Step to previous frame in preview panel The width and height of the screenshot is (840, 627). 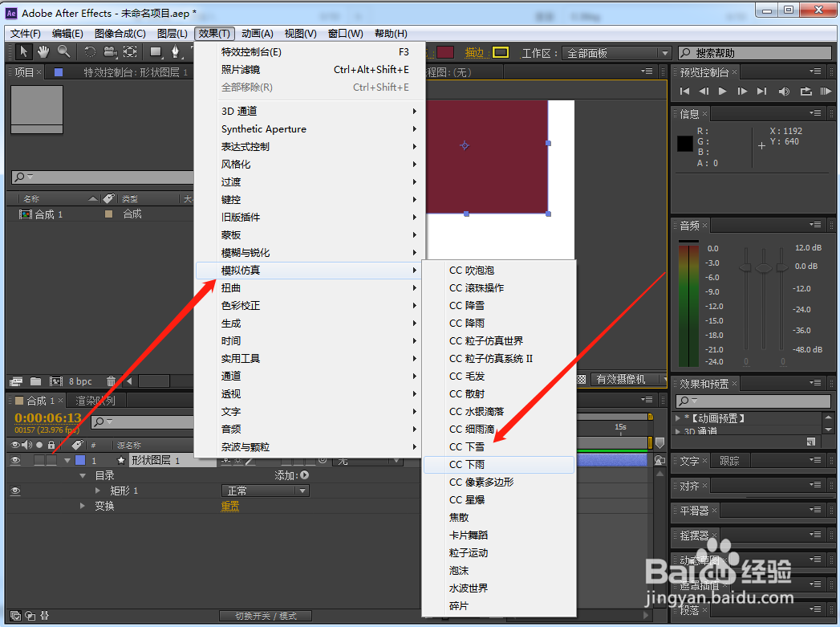pos(704,91)
